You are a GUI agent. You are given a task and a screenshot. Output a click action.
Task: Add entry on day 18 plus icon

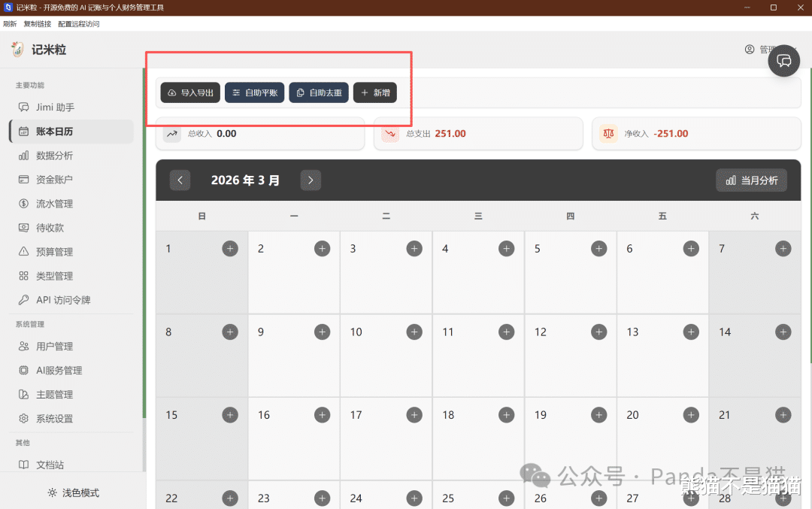click(x=507, y=415)
